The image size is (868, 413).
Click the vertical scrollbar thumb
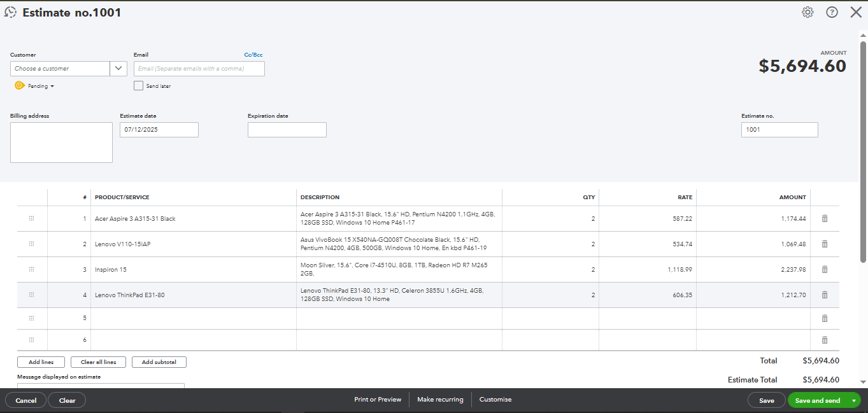(863, 152)
